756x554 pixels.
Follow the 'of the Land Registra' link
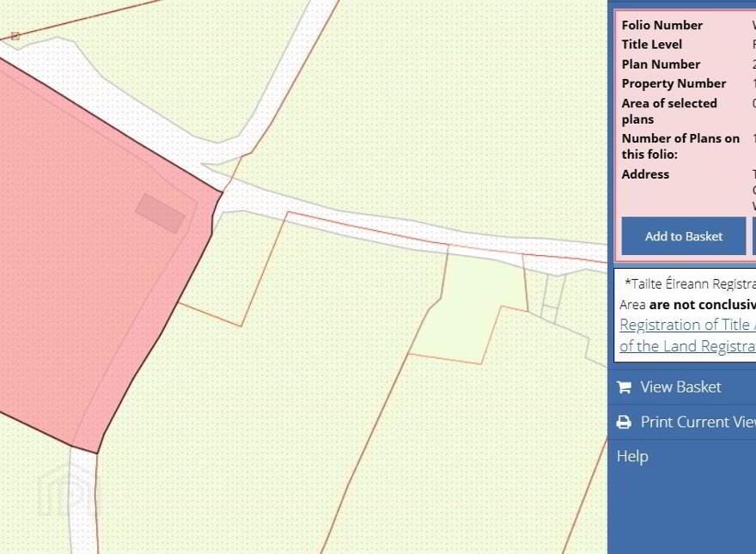pyautogui.click(x=687, y=345)
